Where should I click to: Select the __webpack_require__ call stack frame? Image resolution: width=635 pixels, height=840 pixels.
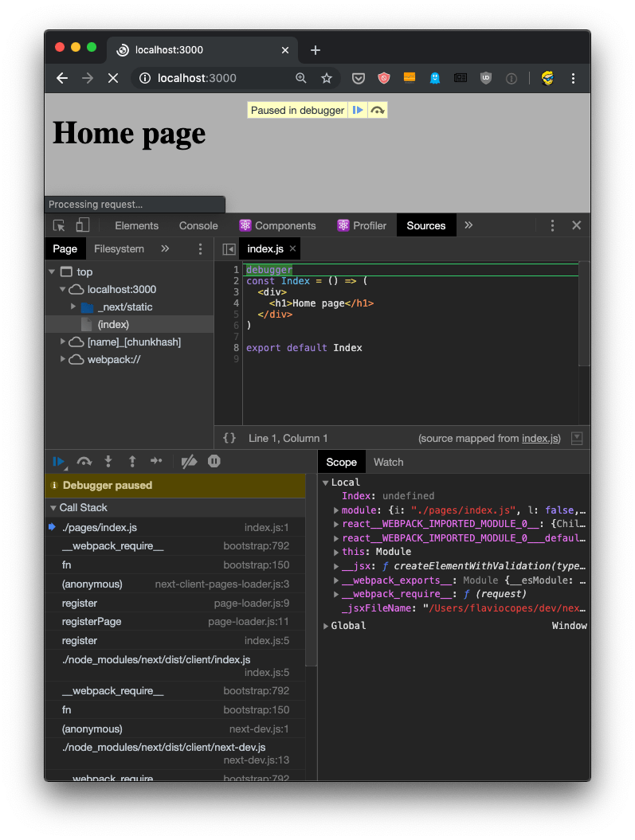click(112, 546)
